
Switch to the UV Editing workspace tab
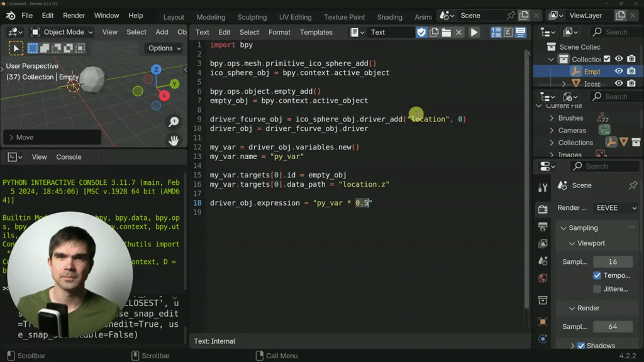(296, 17)
